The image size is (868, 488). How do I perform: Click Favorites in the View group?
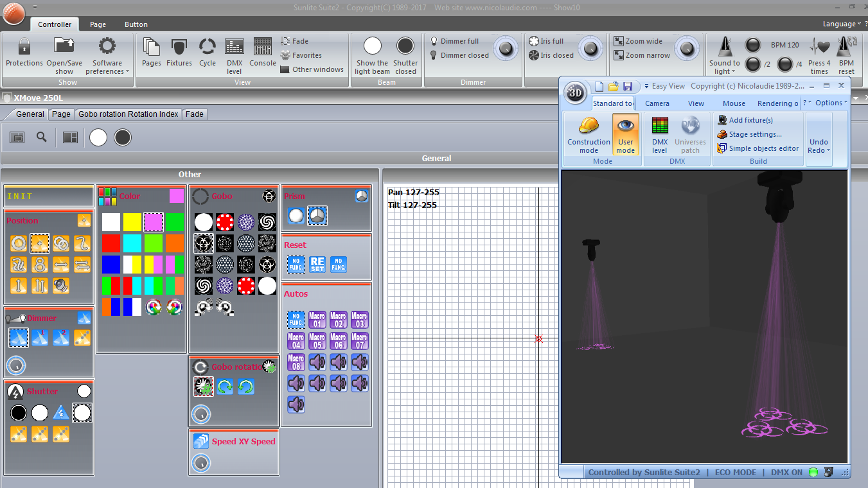click(x=301, y=55)
